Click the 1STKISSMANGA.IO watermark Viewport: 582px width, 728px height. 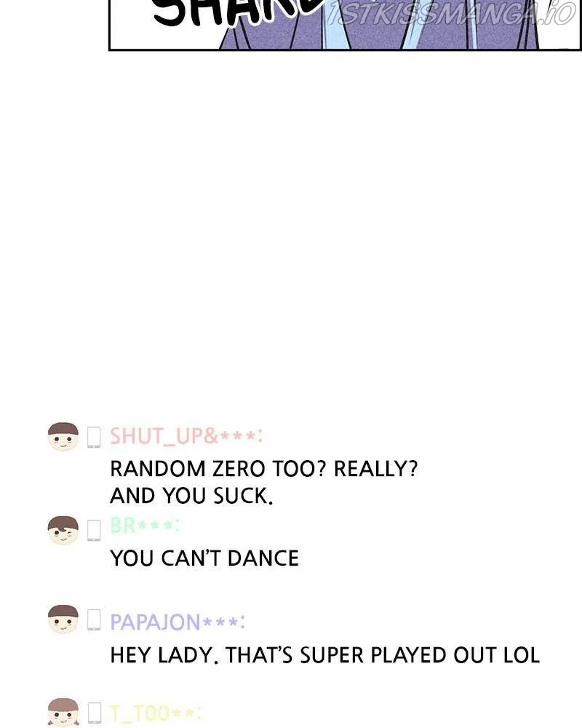452,14
